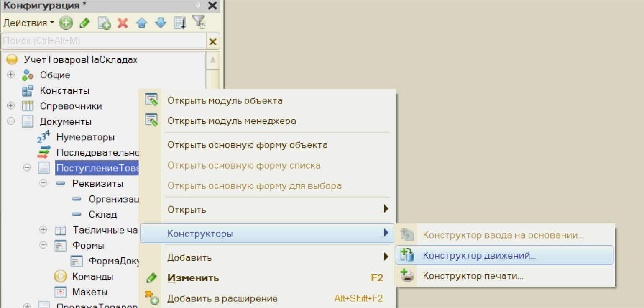Image resolution: width=644 pixels, height=308 pixels.
Task: Expand the Справочники tree node
Action: click(11, 106)
